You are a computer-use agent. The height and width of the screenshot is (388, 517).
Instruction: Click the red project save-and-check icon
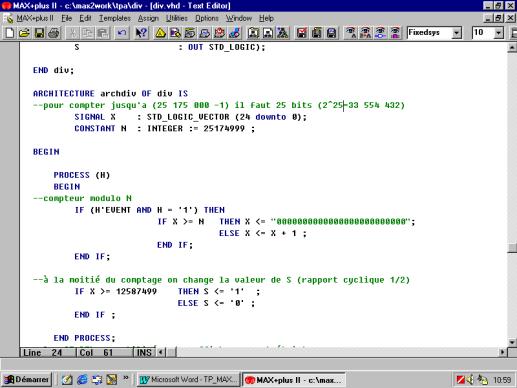[x=302, y=33]
